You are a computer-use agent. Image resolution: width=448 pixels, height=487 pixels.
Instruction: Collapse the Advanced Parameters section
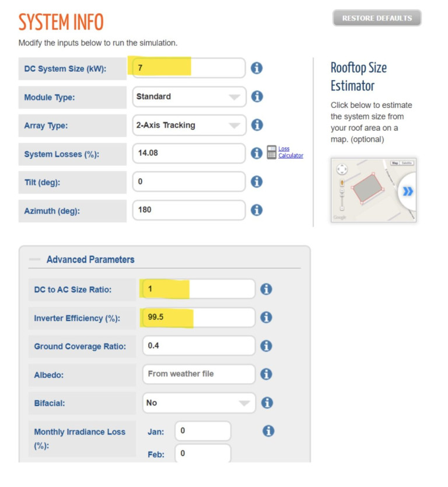(35, 259)
